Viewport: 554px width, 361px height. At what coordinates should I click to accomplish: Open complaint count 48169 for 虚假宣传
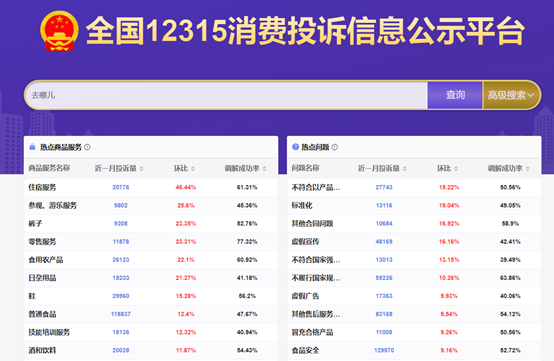pos(384,242)
